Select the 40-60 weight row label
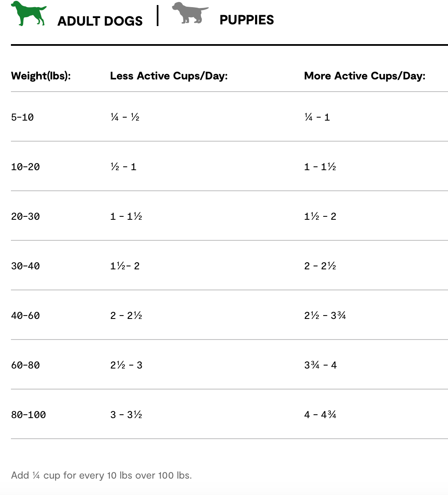 (x=25, y=316)
